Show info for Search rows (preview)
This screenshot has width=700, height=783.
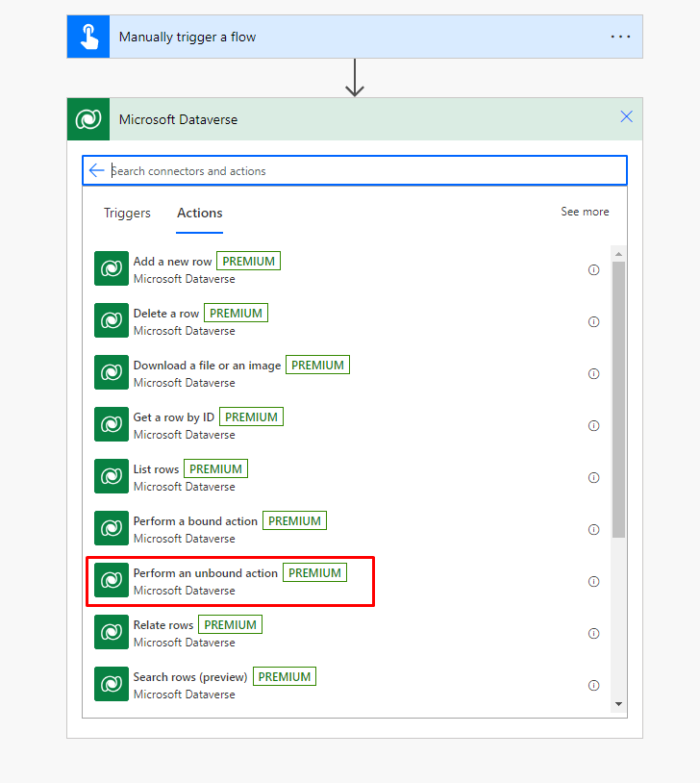[593, 685]
